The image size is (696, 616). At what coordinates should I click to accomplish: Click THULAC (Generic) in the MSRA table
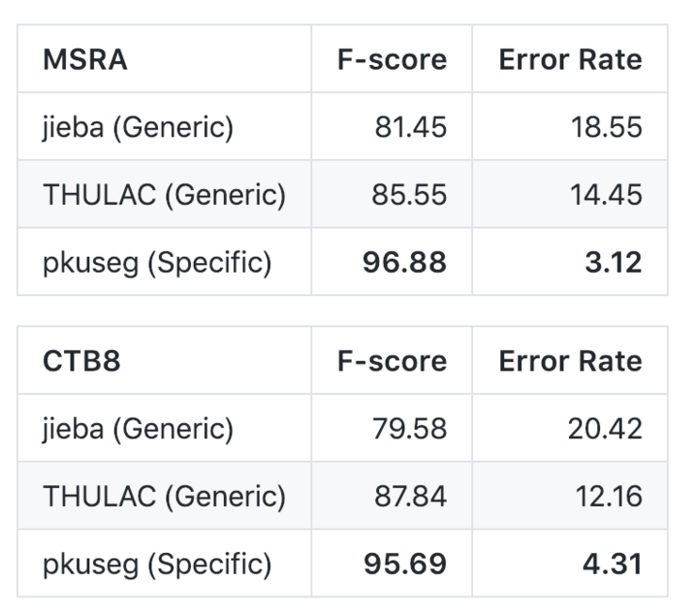164,195
